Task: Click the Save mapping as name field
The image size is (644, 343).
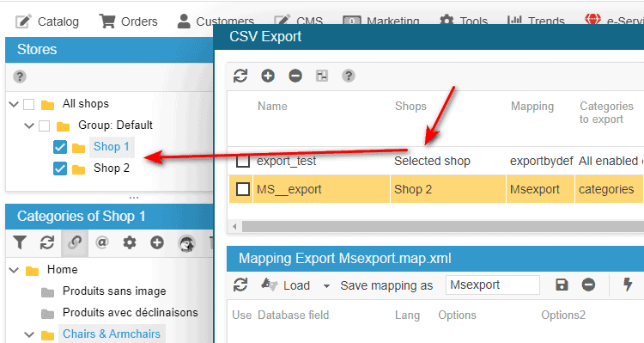Action: (x=493, y=285)
